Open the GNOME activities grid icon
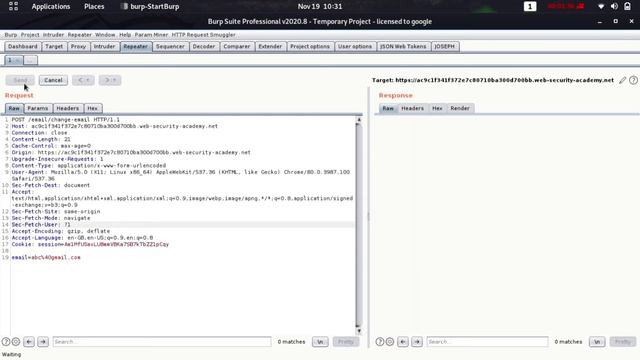Viewport: 640px width, 360px height. click(13, 6)
